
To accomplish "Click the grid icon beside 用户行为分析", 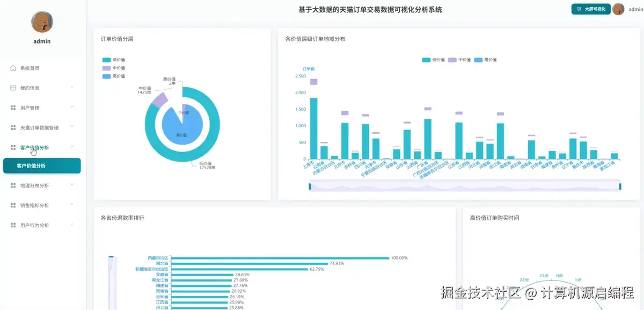I will pyautogui.click(x=13, y=225).
